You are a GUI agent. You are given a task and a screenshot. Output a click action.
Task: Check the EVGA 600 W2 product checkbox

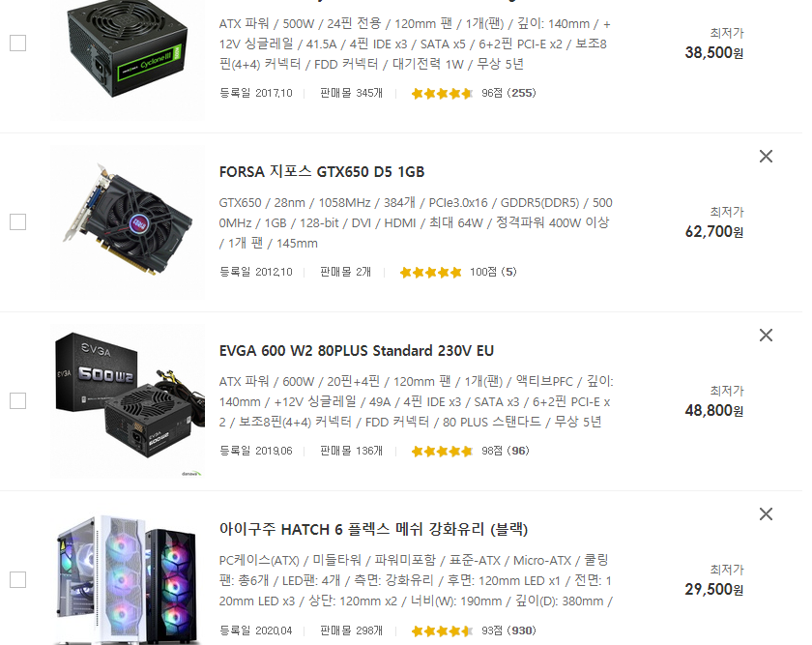[x=18, y=400]
